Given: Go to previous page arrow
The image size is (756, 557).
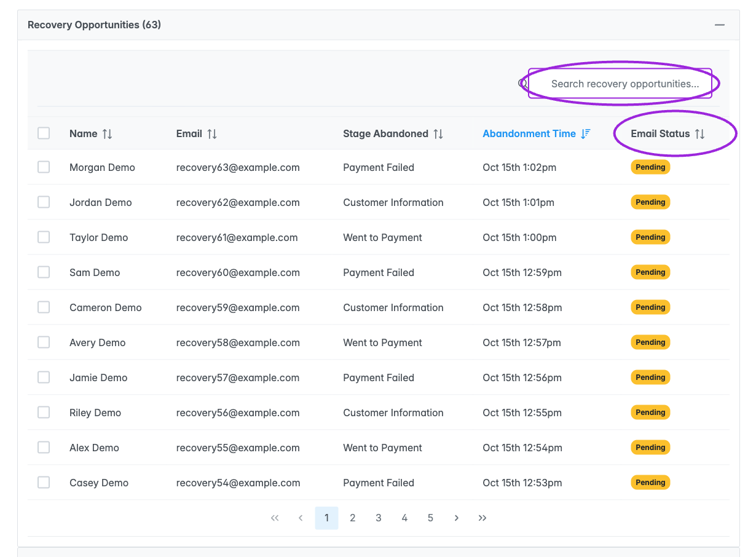Looking at the screenshot, I should [301, 518].
